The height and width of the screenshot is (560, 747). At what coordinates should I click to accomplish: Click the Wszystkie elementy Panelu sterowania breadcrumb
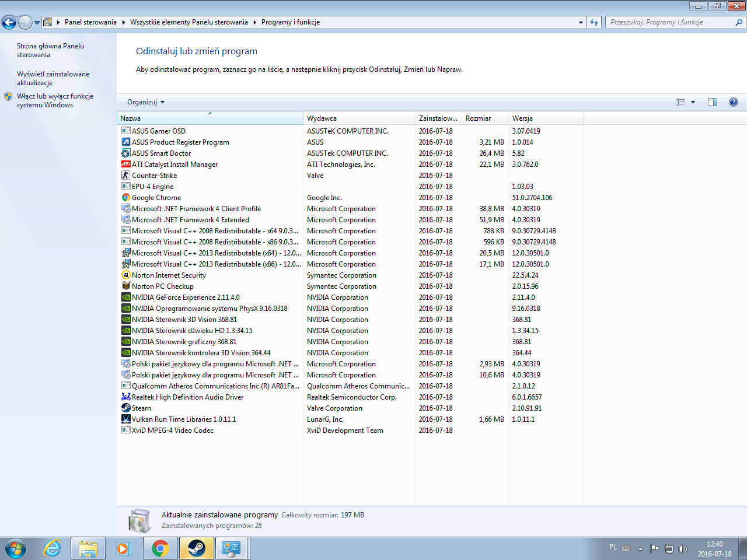[x=189, y=22]
